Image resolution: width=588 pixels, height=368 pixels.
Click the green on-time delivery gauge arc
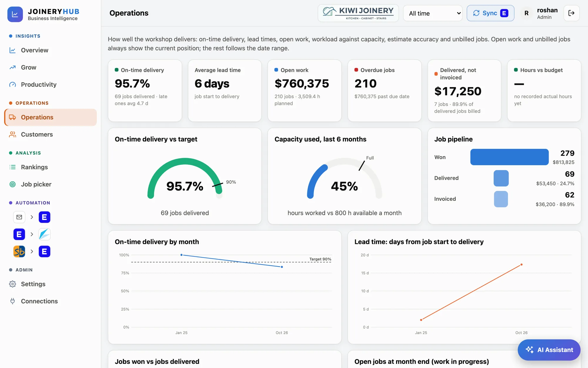click(185, 161)
